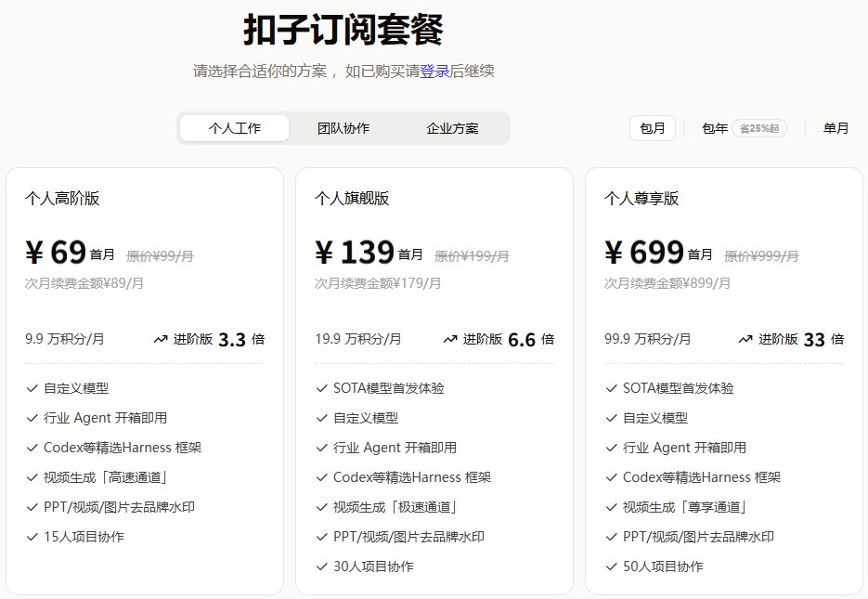The width and height of the screenshot is (868, 599).
Task: Click 次月续费金额¥899/月 text
Action: [667, 283]
